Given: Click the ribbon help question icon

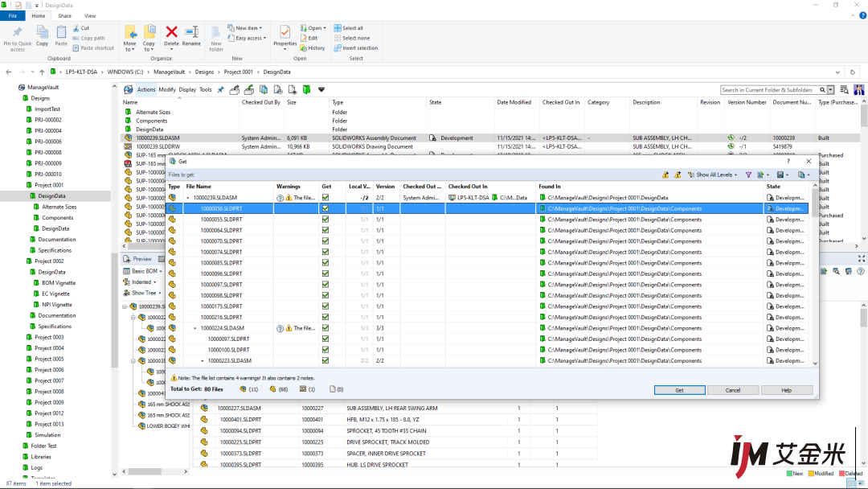Looking at the screenshot, I should click(x=862, y=15).
